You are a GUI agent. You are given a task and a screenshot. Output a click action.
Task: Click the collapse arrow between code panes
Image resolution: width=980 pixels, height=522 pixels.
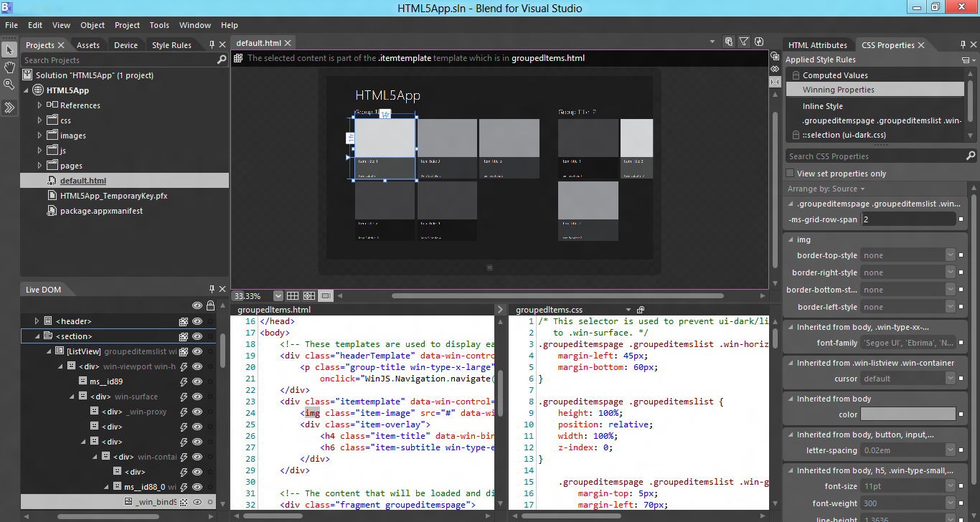[x=501, y=309]
